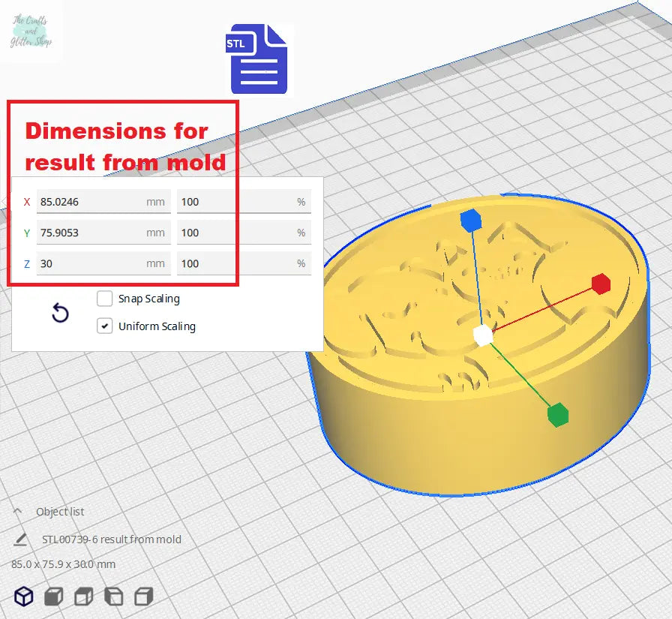The image size is (672, 619).
Task: Click the green Y-axis scale handle
Action: (557, 413)
